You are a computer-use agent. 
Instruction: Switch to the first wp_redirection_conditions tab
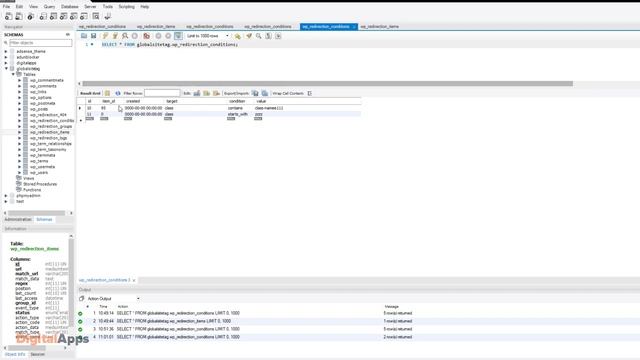[102, 27]
